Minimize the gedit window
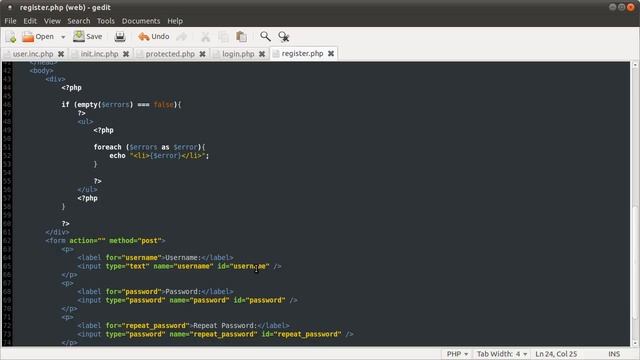 pos(612,7)
